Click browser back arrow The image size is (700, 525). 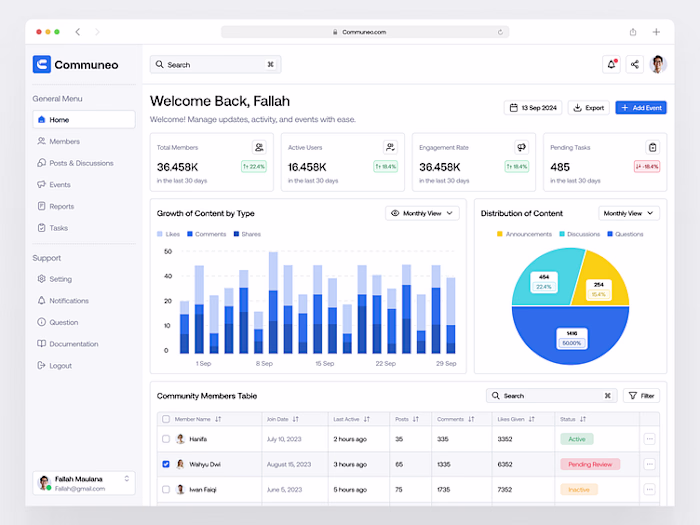[x=78, y=32]
